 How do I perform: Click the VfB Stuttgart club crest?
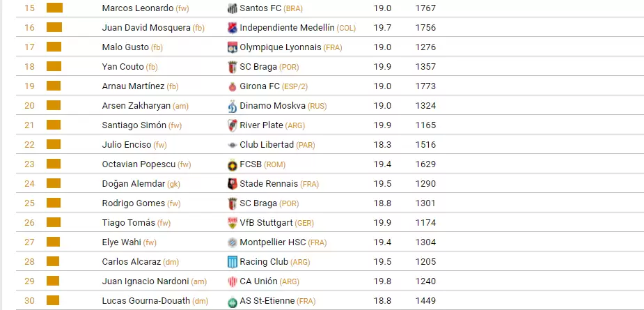tap(233, 223)
